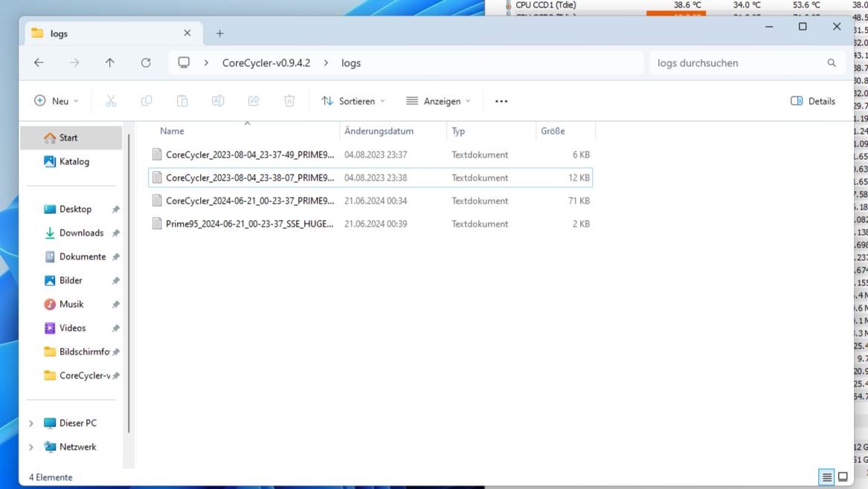This screenshot has width=868, height=489.
Task: Sort by Größe column header
Action: pyautogui.click(x=553, y=131)
